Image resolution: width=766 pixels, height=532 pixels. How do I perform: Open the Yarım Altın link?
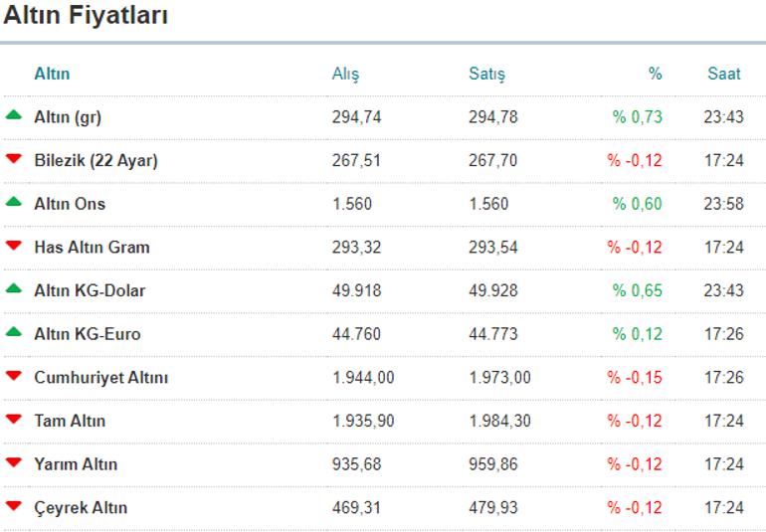(x=76, y=464)
